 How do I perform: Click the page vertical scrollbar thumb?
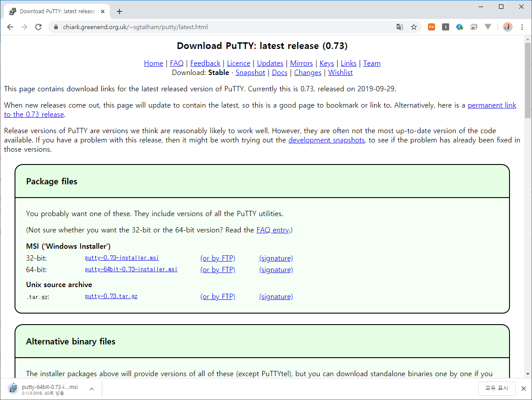(x=528, y=80)
